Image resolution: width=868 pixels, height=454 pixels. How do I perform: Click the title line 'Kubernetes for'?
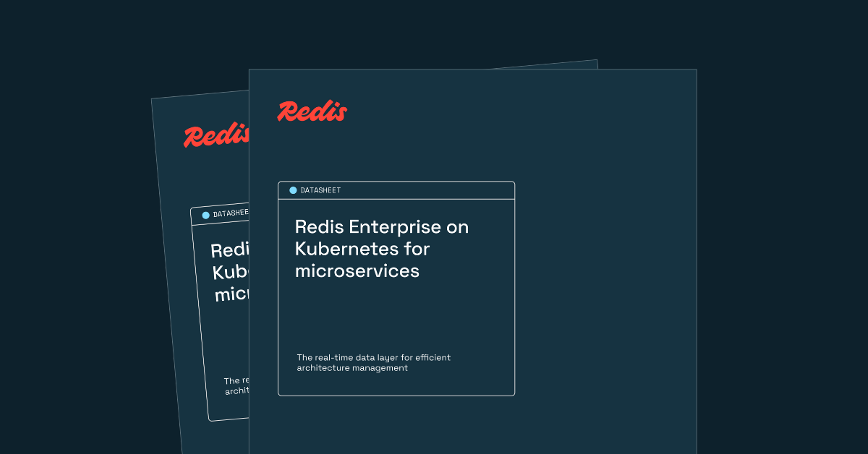[x=362, y=249]
